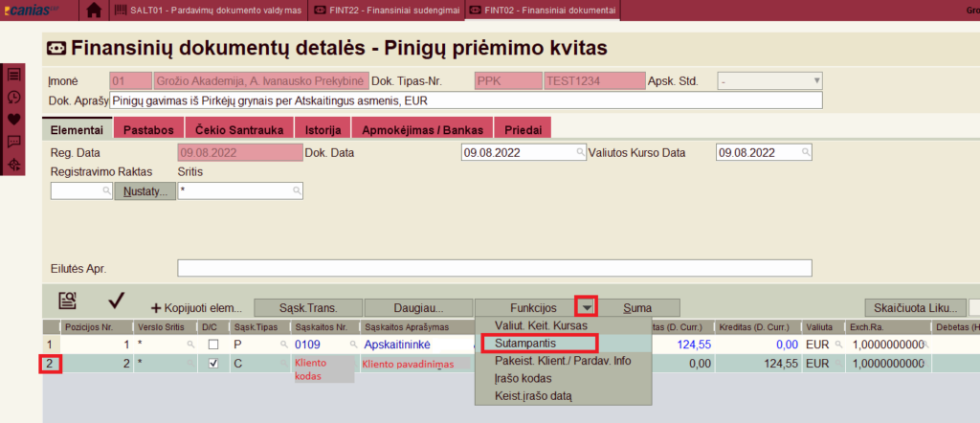
Task: Click the Nustaty... button
Action: click(x=145, y=191)
